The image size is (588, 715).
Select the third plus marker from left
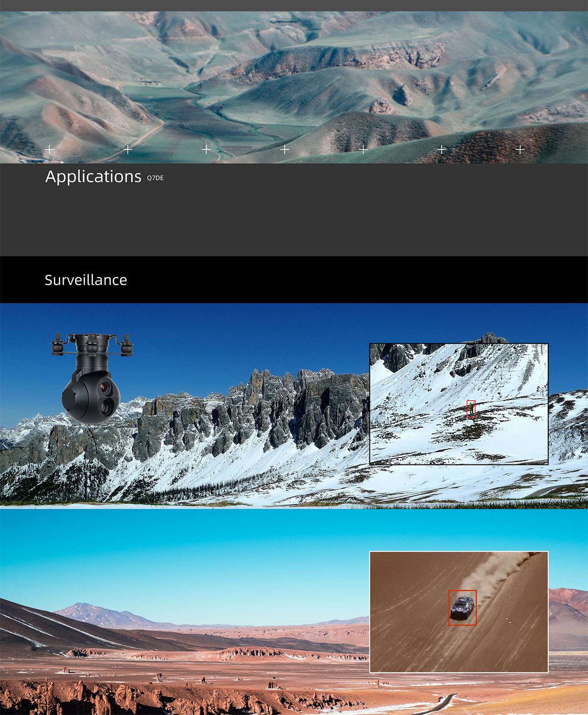tap(206, 149)
